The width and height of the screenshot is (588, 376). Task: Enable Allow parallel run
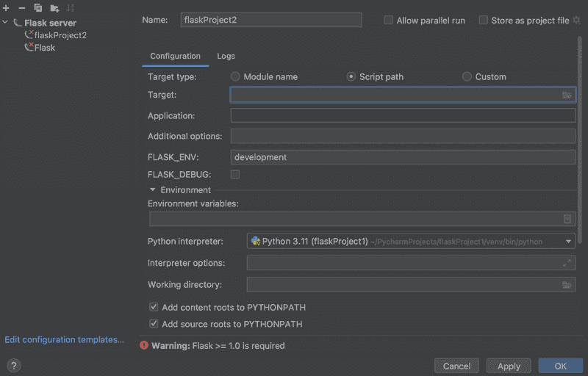(x=389, y=21)
